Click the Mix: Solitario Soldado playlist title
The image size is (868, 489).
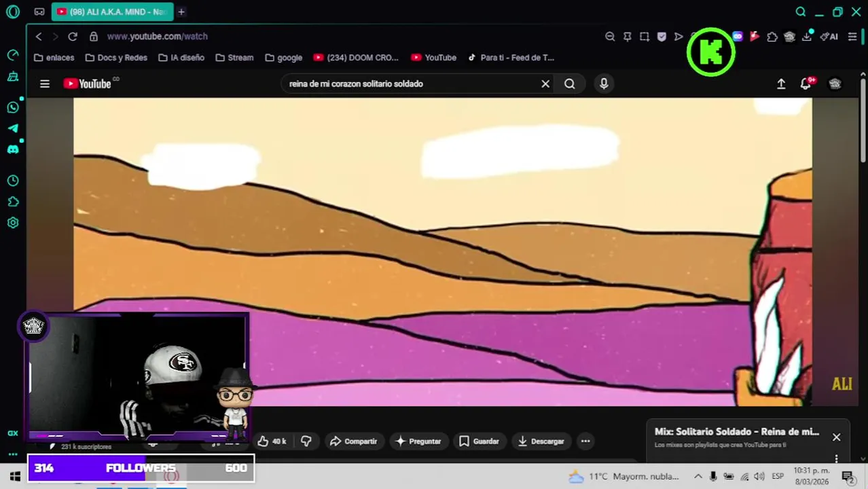tap(737, 432)
